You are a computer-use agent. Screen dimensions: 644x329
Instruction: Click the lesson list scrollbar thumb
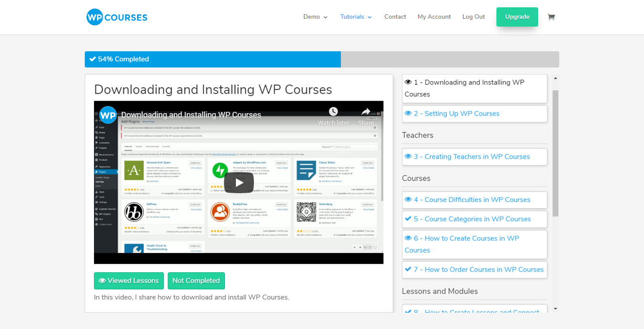point(555,153)
